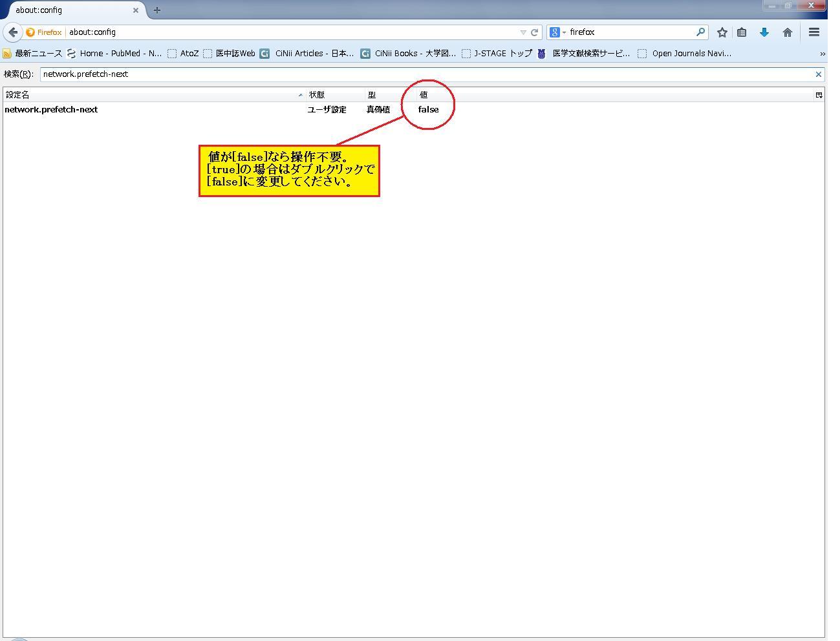Open the CiNii Books bookmark

[x=408, y=54]
